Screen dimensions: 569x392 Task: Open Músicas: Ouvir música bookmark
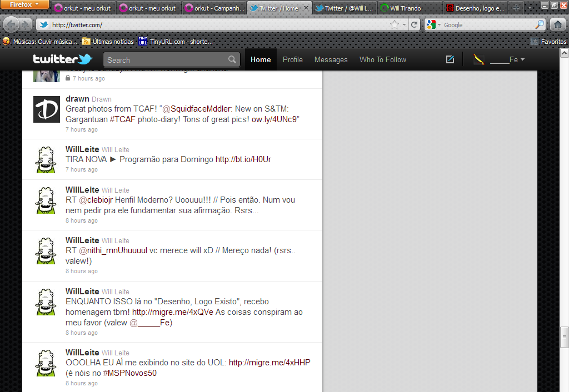40,42
